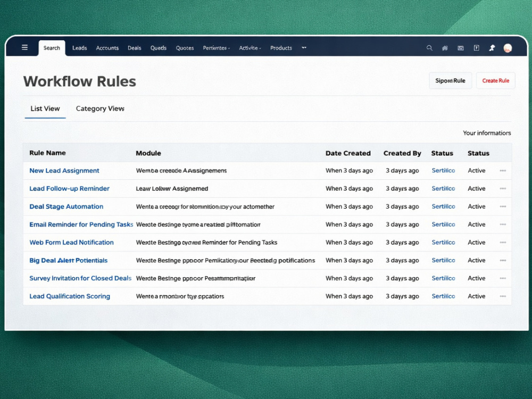Click the Your informatiors text
Image resolution: width=532 pixels, height=399 pixels.
pyautogui.click(x=487, y=133)
